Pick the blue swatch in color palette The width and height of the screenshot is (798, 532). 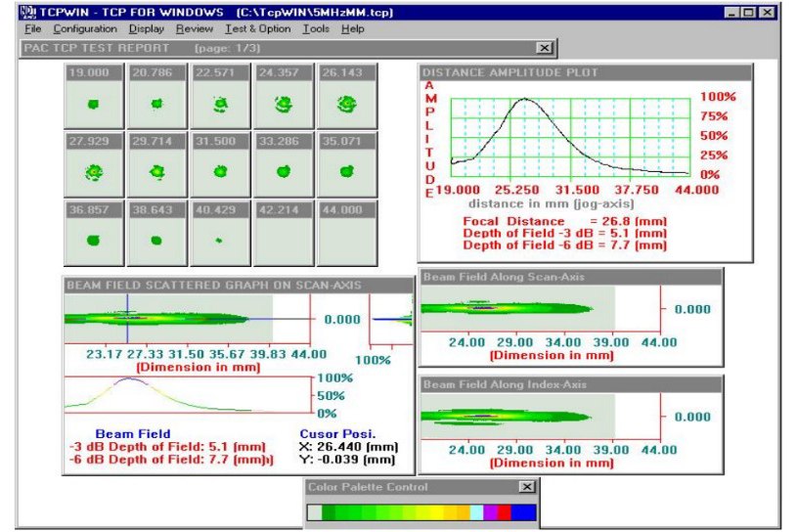[x=524, y=511]
